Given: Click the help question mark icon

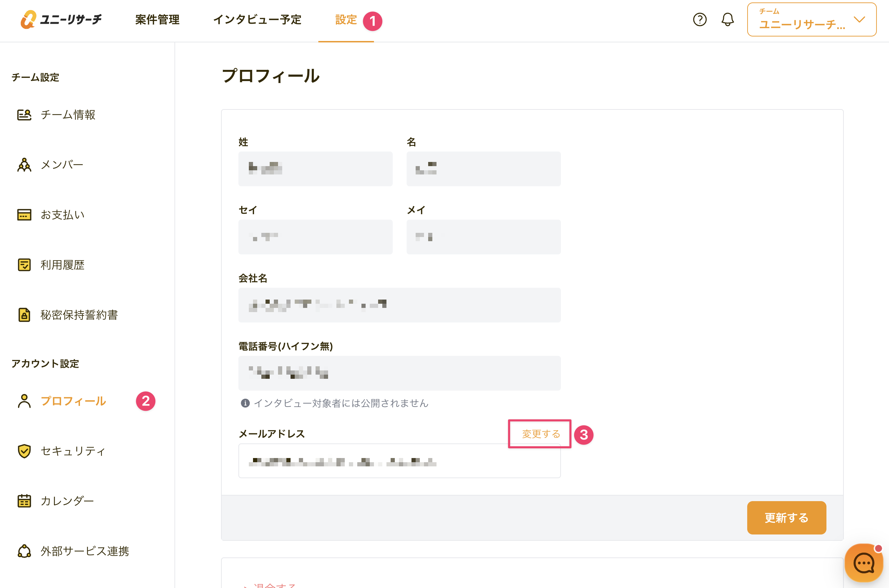Looking at the screenshot, I should click(699, 19).
